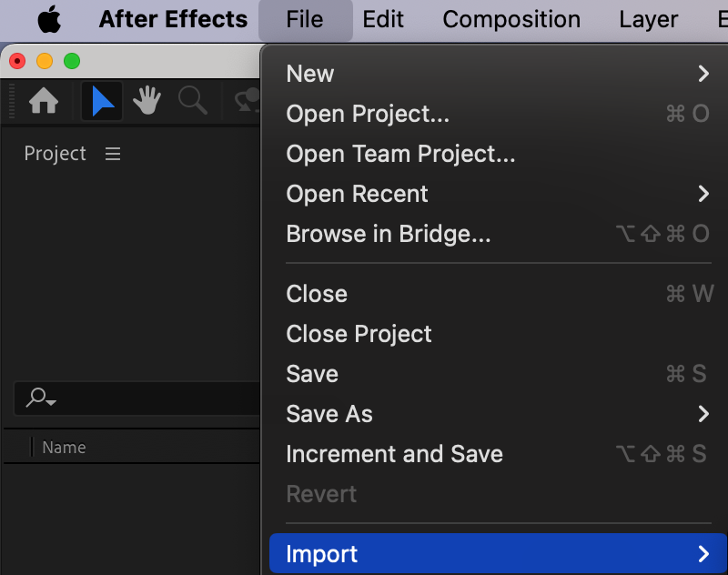Select the Selection arrow tool

click(x=103, y=102)
